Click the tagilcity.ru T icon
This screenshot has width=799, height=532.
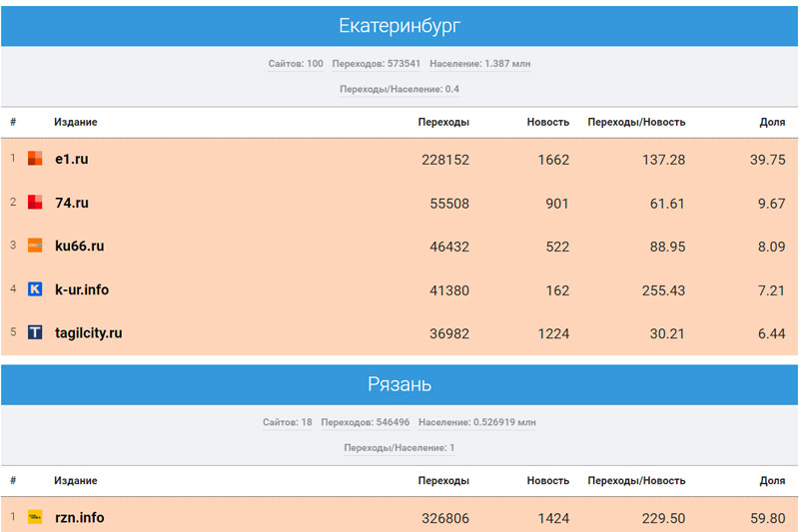[x=35, y=332]
